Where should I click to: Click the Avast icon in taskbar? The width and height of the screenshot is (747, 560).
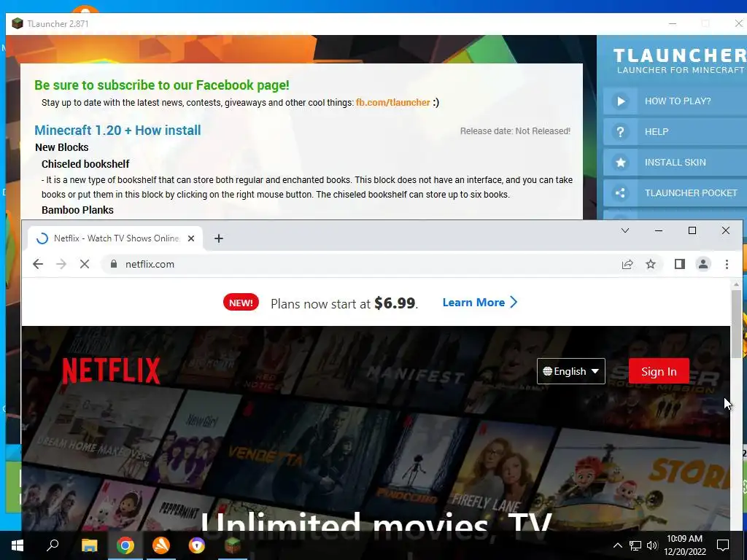pos(161,545)
